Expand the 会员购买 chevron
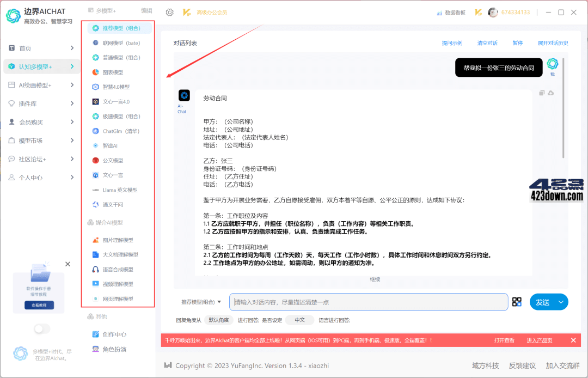Image resolution: width=588 pixels, height=378 pixels. click(72, 122)
